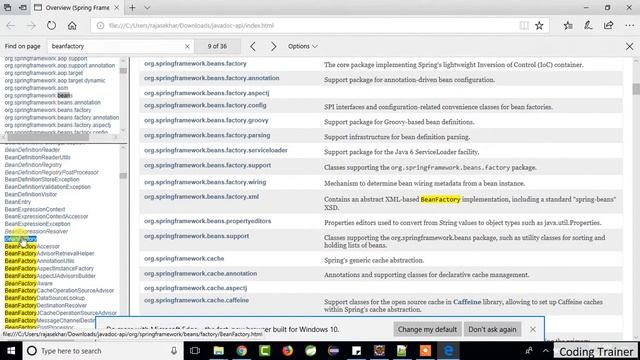The width and height of the screenshot is (640, 360).
Task: Go back to the previous page
Action: tap(11, 25)
